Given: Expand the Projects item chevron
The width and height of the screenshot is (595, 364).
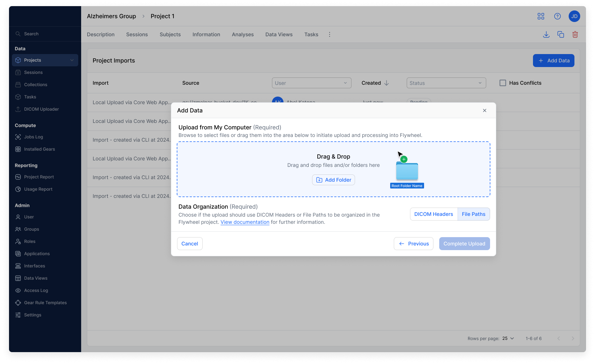Looking at the screenshot, I should (72, 60).
